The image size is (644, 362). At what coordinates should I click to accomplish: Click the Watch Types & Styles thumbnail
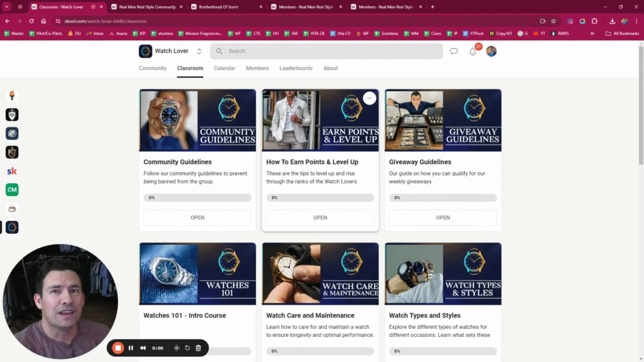[443, 274]
